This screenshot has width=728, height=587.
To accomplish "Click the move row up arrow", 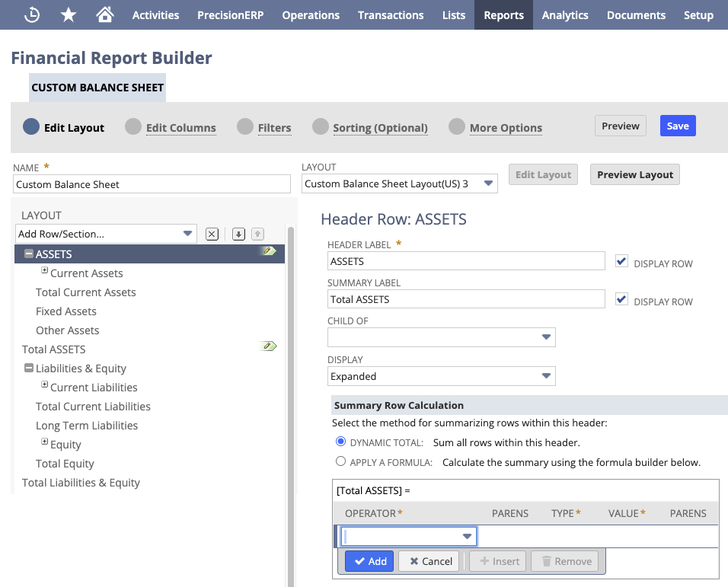I will point(257,234).
